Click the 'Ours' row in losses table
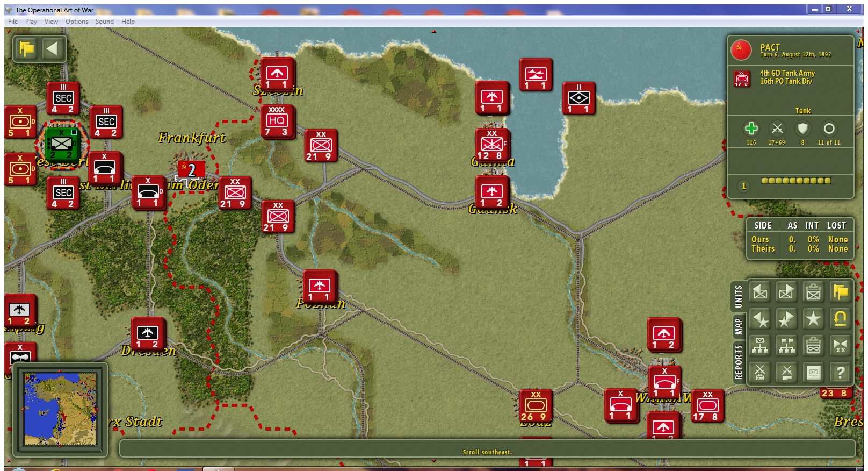 [800, 239]
